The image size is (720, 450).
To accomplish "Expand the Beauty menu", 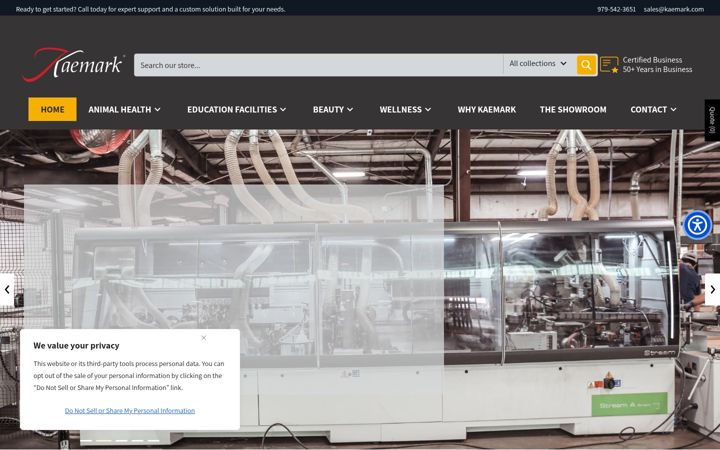I will 333,109.
